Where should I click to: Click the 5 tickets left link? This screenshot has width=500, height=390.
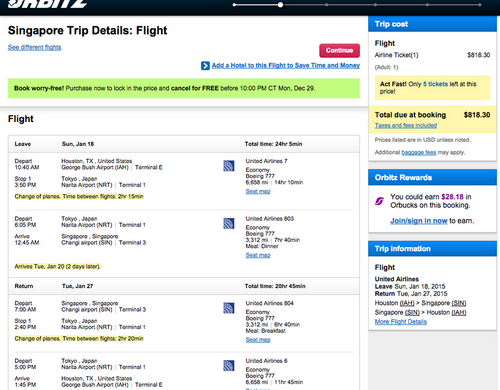point(435,84)
